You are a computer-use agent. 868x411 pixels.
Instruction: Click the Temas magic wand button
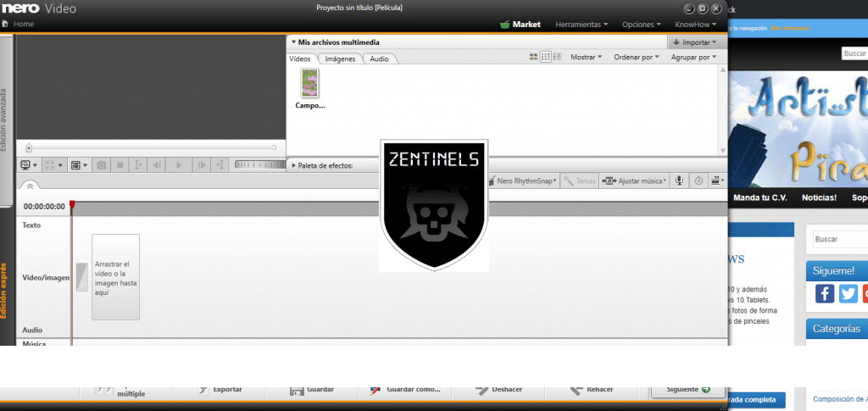[579, 181]
